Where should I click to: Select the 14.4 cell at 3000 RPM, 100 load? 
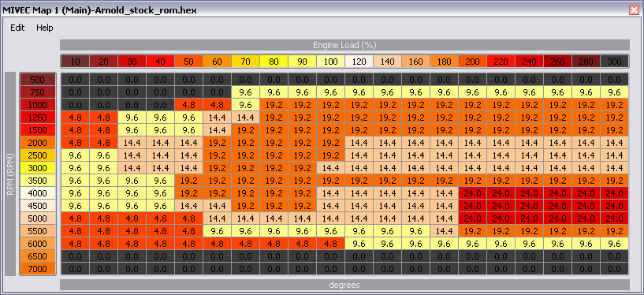coord(330,168)
